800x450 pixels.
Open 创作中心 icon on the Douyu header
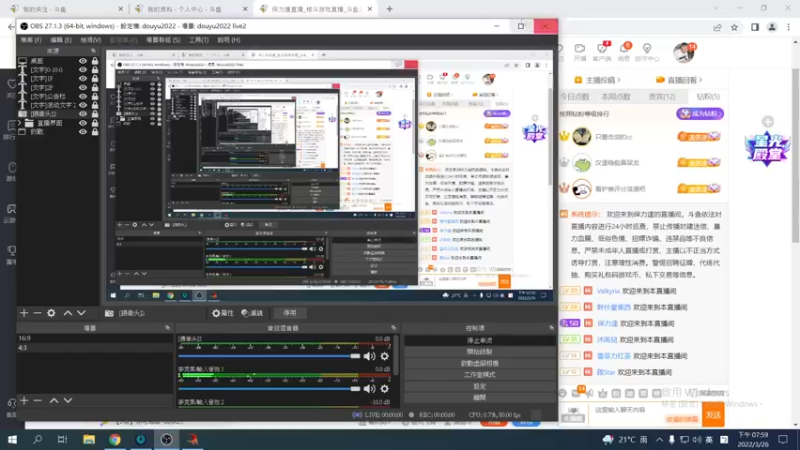tap(647, 52)
